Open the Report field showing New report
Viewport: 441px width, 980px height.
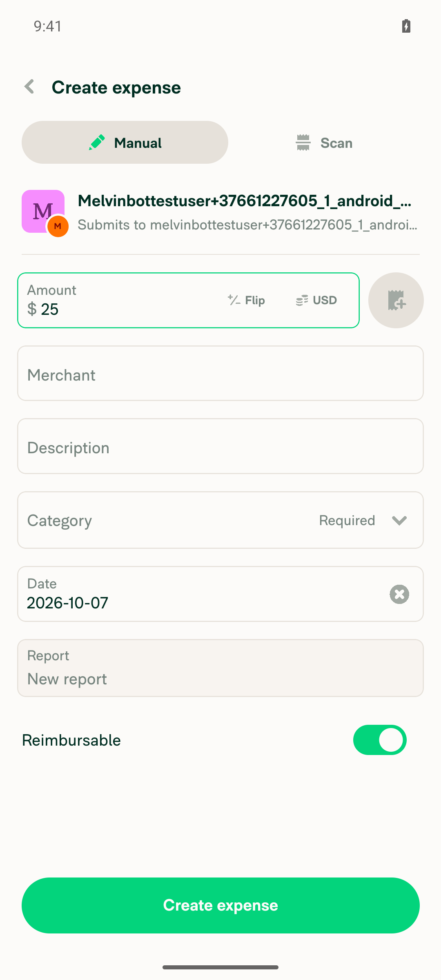220,668
